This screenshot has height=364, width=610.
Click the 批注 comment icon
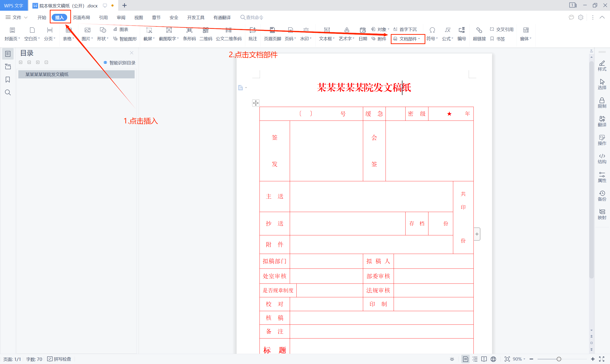pos(252,30)
